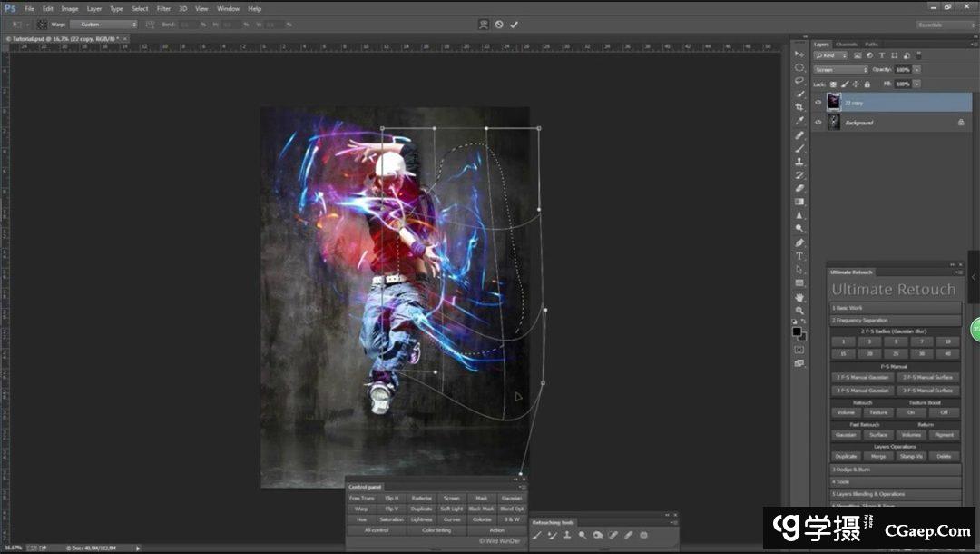Cancel the warp transform
The width and height of the screenshot is (980, 554).
(499, 25)
